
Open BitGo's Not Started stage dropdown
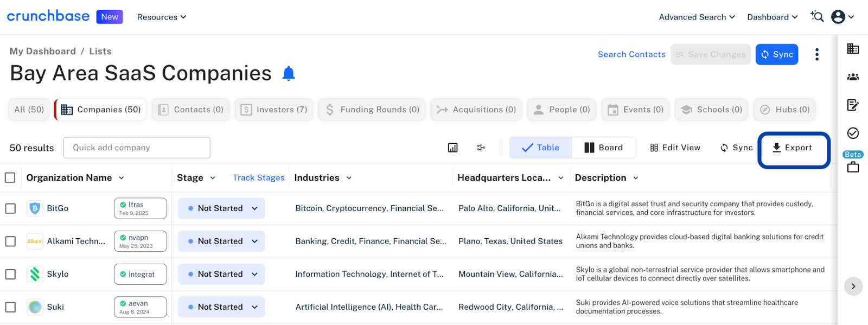click(221, 208)
